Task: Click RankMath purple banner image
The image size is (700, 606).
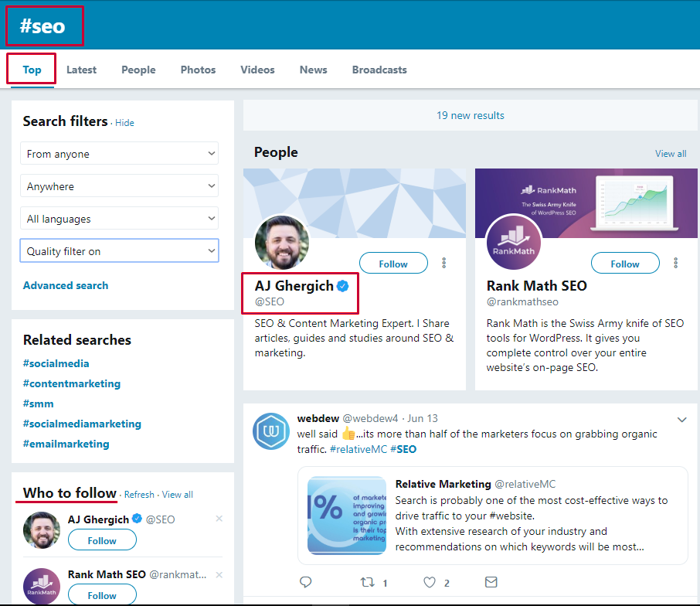Action: 586,203
